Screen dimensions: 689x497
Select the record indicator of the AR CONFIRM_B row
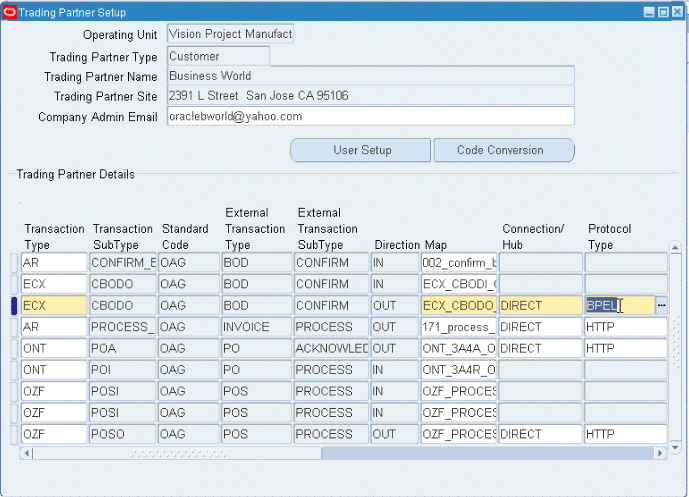(14, 262)
